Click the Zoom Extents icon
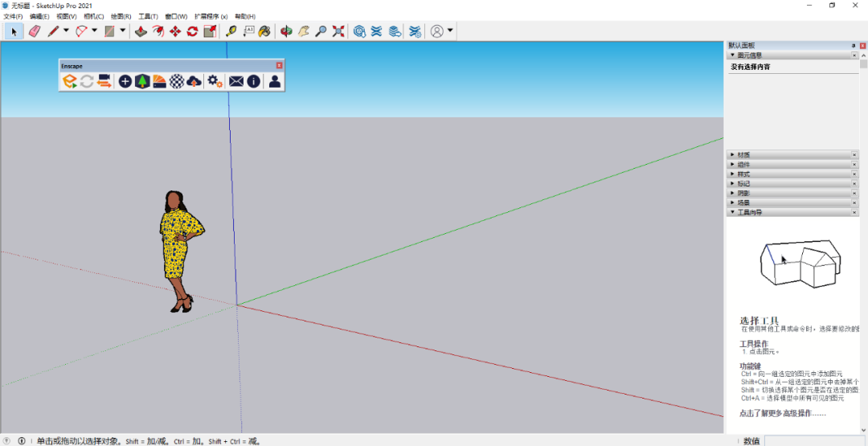 (338, 31)
